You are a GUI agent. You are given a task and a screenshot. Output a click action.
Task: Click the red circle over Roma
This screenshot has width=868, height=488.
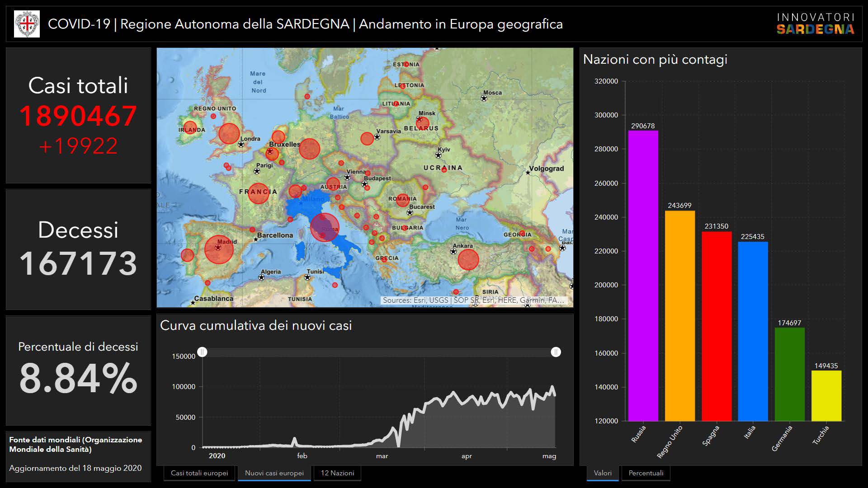click(x=325, y=227)
